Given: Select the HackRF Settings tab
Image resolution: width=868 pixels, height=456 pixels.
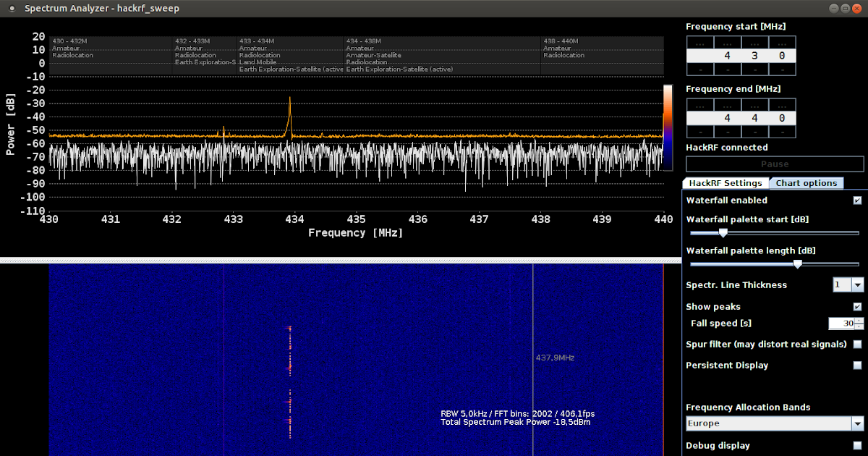Looking at the screenshot, I should pyautogui.click(x=726, y=182).
